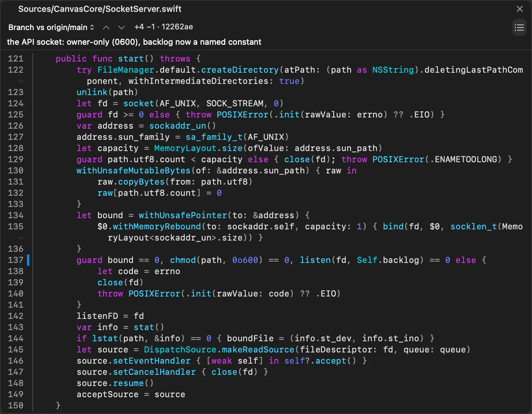Click 'setCancelHandler' on line 147
This screenshot has width=532, height=414.
tap(154, 372)
